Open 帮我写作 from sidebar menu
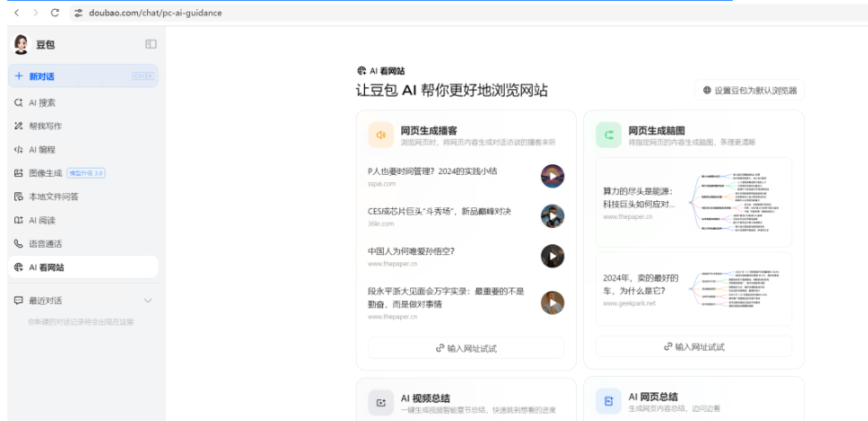 (83, 126)
